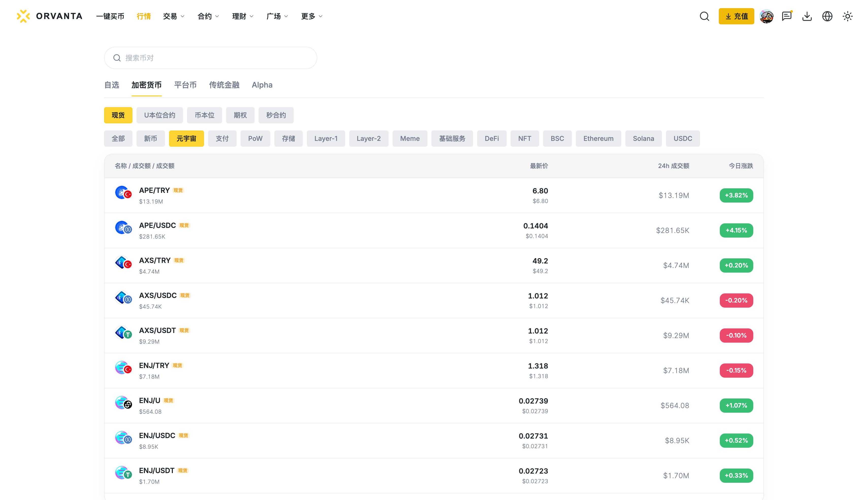
Task: Sort by 24h 成交额 column header
Action: pos(674,166)
